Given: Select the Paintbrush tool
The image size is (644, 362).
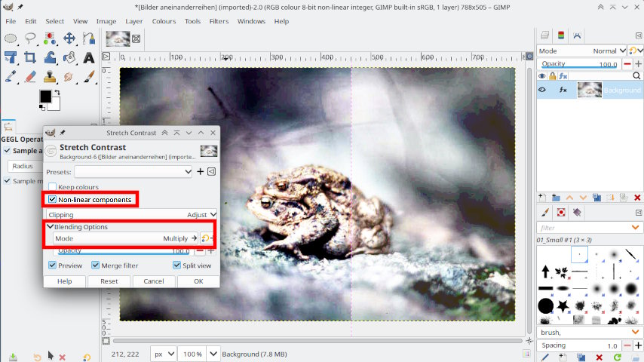Looking at the screenshot, I should point(89,77).
